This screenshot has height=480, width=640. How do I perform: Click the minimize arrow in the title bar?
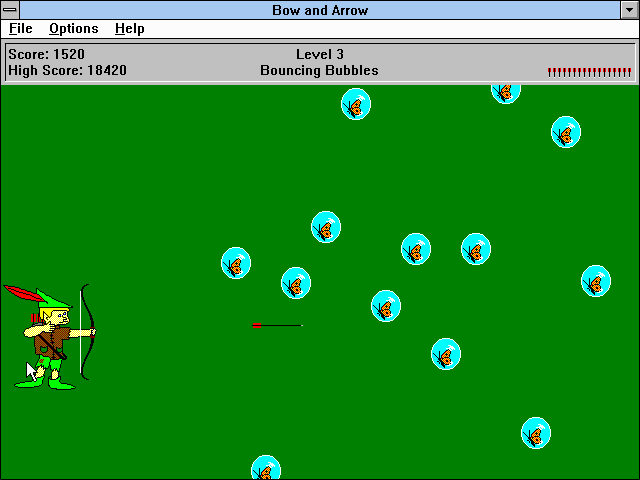pyautogui.click(x=629, y=10)
